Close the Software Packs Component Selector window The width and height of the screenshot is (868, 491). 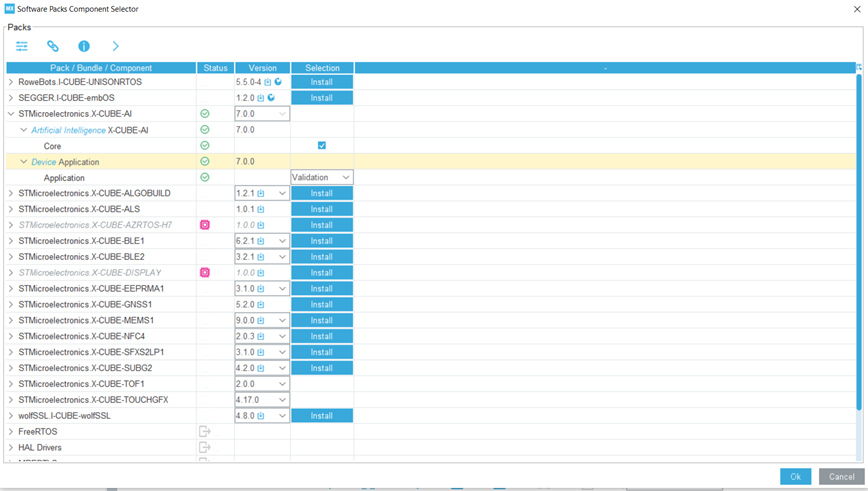click(857, 9)
